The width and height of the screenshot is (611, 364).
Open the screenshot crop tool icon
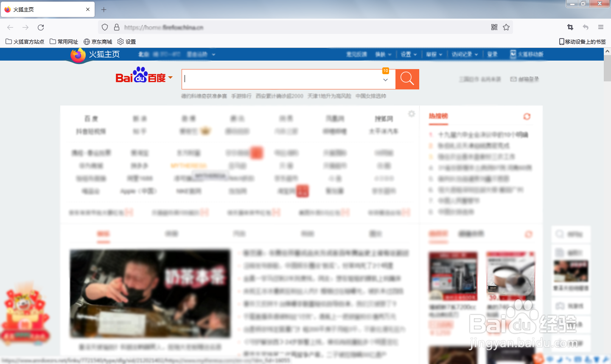pos(570,27)
